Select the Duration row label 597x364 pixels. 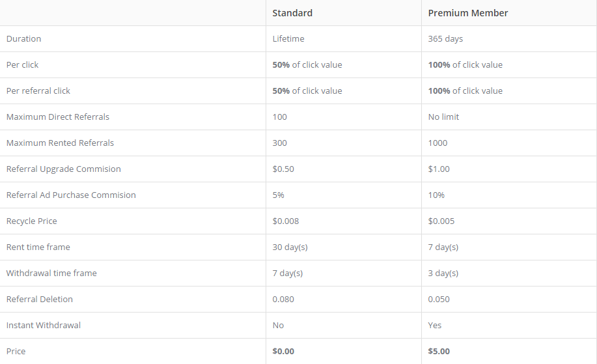(23, 39)
